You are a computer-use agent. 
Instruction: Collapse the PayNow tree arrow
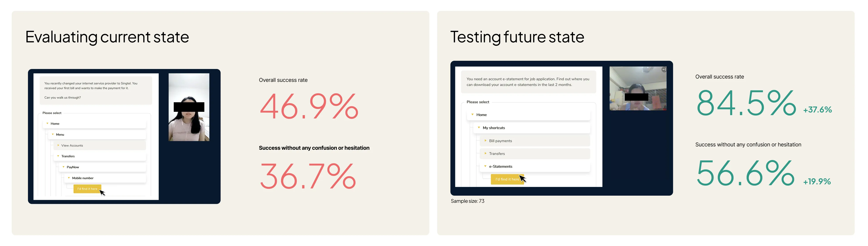(x=63, y=167)
